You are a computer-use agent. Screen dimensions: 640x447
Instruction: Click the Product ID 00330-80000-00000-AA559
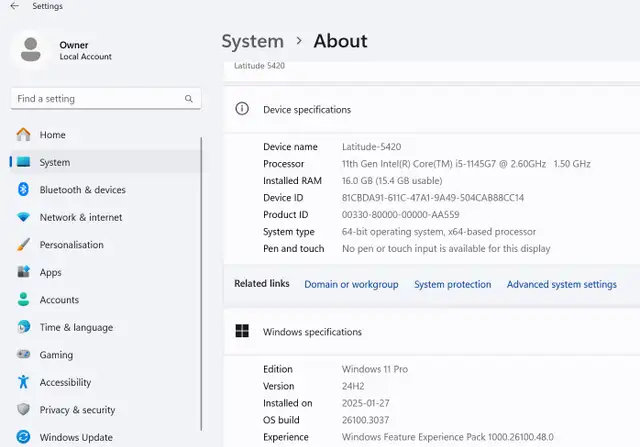[401, 215]
